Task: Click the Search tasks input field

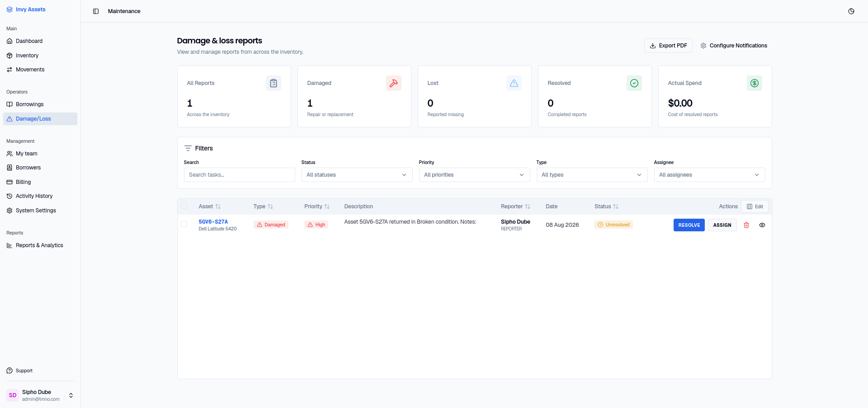Action: [239, 175]
